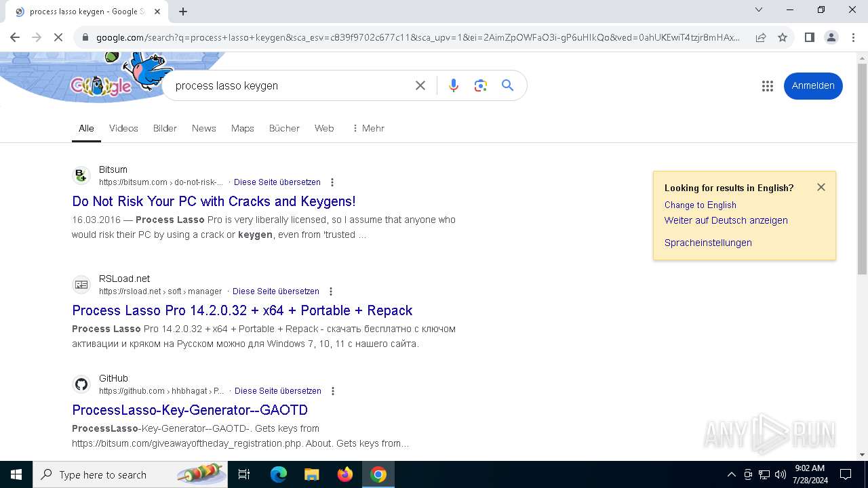The width and height of the screenshot is (868, 488).
Task: Open new tab with plus button
Action: pyautogui.click(x=183, y=11)
